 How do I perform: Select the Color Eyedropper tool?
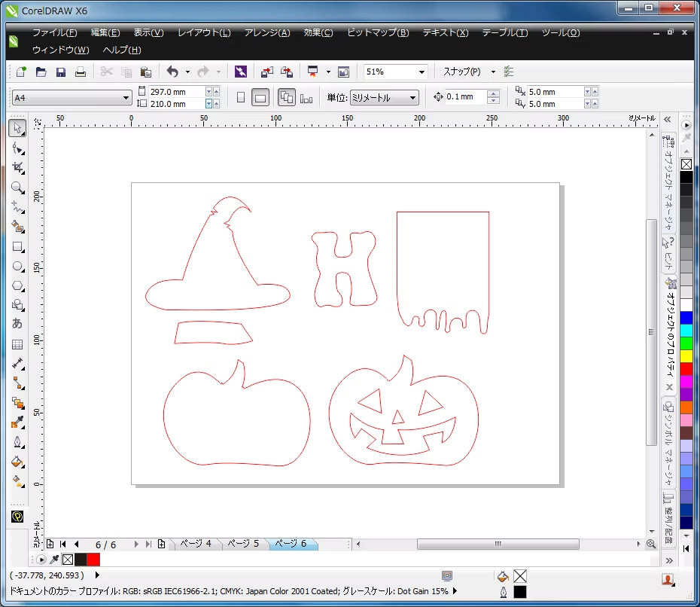[x=17, y=422]
